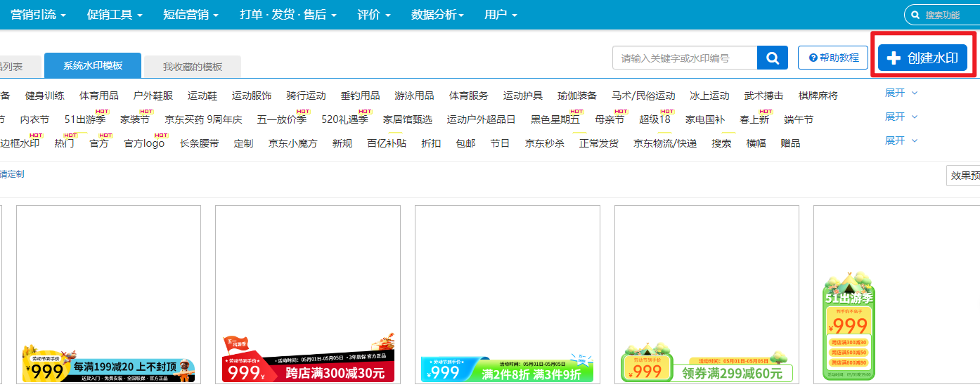The width and height of the screenshot is (980, 387).
Task: Open the 用户 menu
Action: (x=501, y=14)
